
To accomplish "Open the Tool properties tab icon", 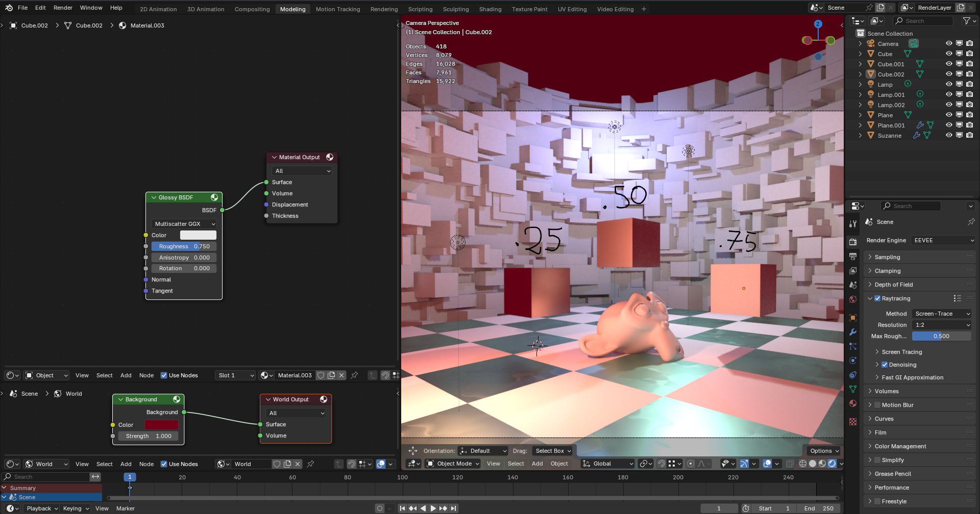I will tap(853, 224).
